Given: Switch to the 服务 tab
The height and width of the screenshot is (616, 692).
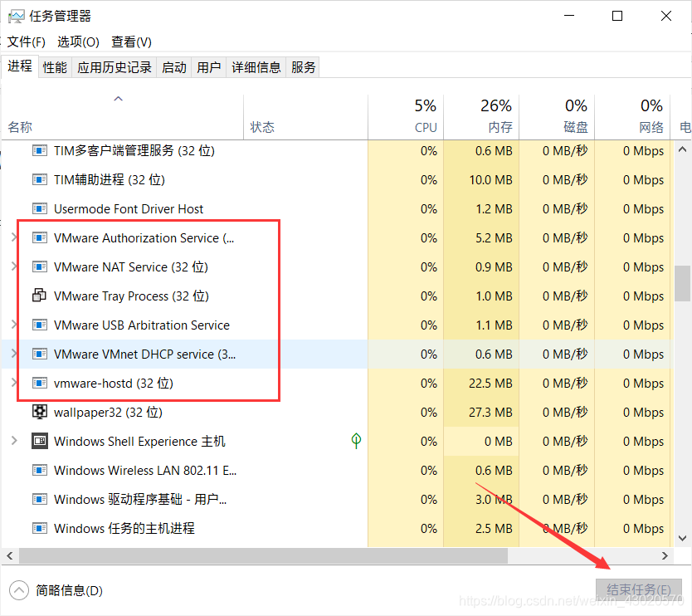Looking at the screenshot, I should pyautogui.click(x=303, y=67).
